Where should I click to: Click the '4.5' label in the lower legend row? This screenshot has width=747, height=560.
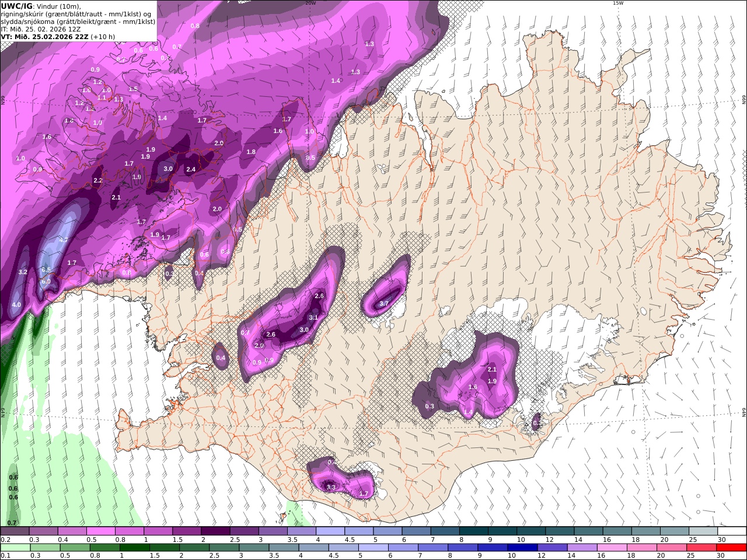coord(334,556)
